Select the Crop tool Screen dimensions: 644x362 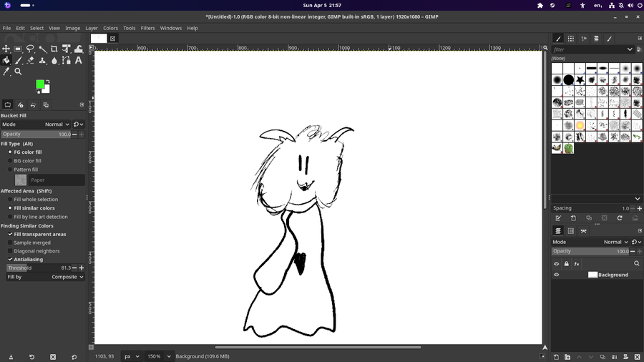point(54,49)
